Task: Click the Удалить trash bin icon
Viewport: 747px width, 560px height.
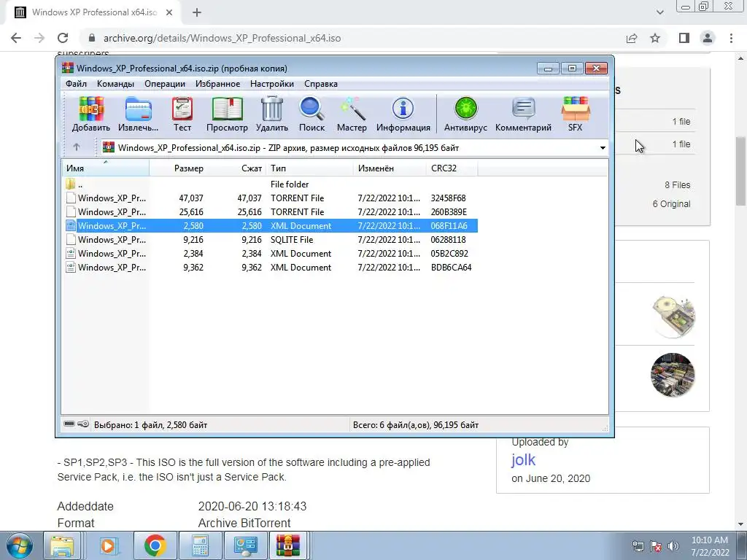Action: tap(271, 114)
